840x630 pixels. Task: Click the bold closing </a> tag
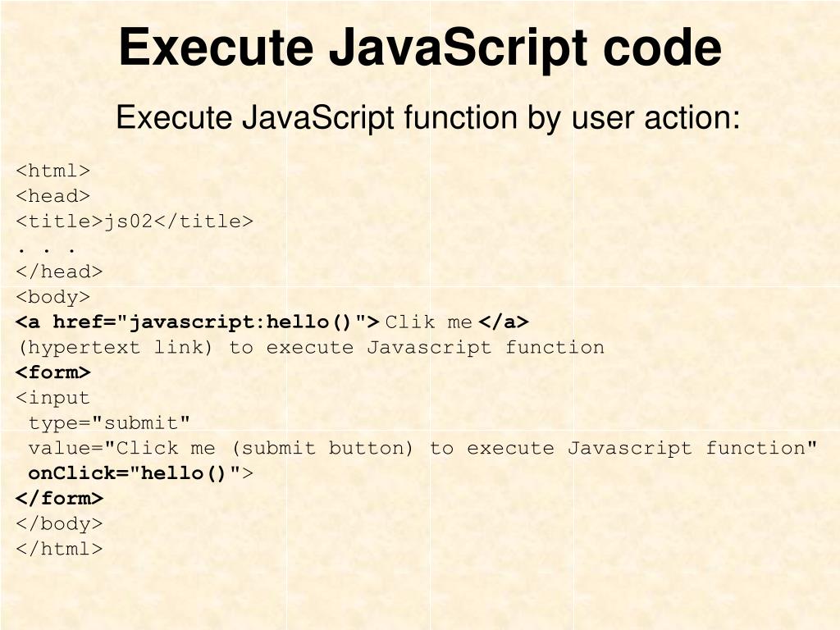click(504, 322)
